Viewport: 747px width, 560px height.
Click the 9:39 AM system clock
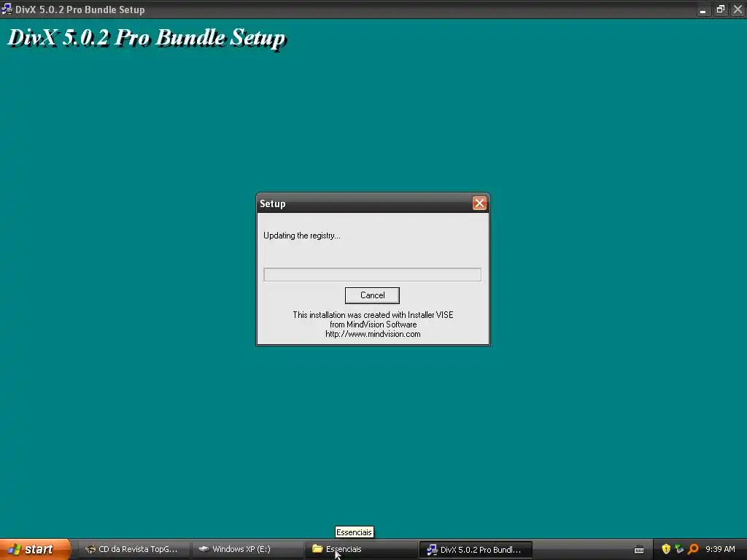point(720,549)
